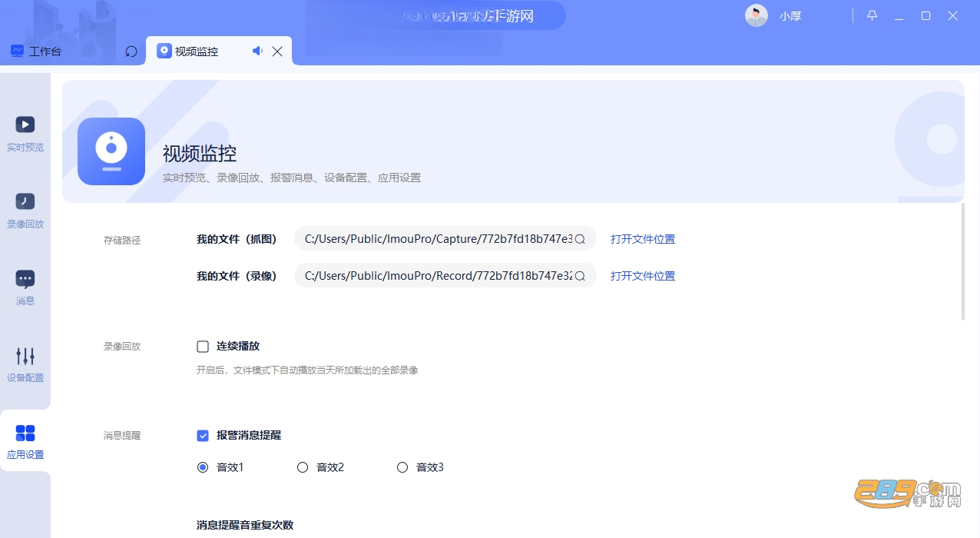Click the user avatar 小厚
Image resolution: width=980 pixels, height=538 pixels.
[x=757, y=15]
